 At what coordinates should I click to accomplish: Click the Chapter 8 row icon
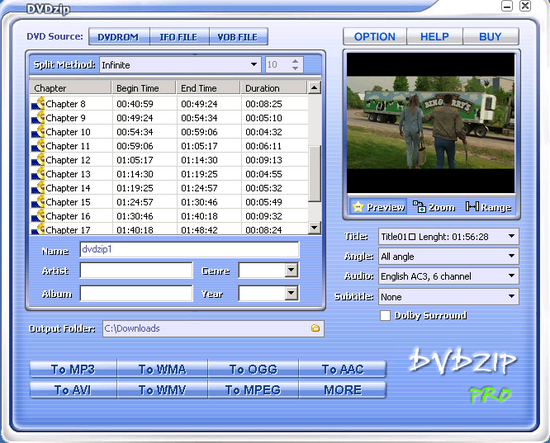coord(38,104)
